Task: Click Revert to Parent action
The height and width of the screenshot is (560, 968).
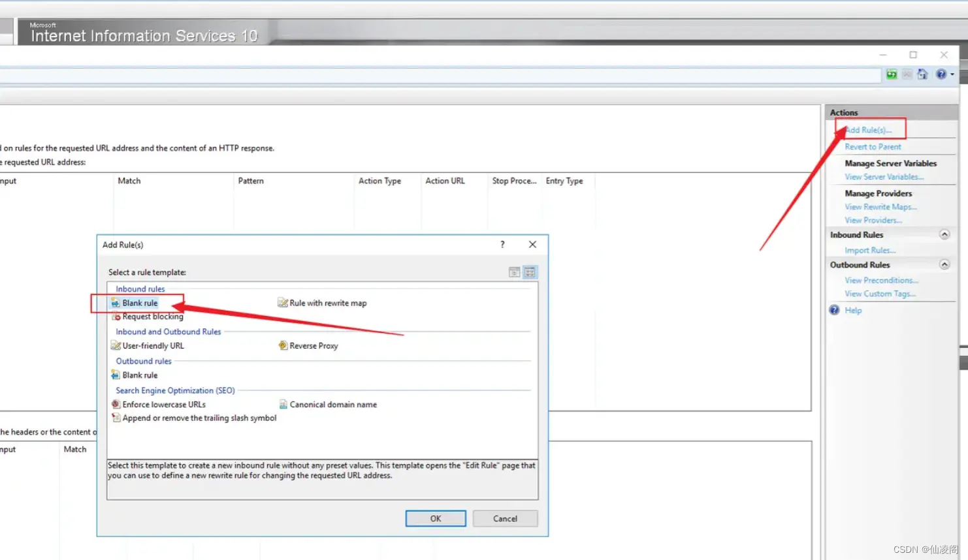Action: [873, 147]
